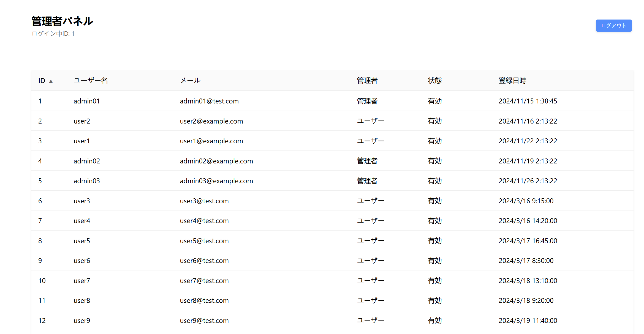Click the ログアウト button
Image resolution: width=644 pixels, height=334 pixels.
click(x=613, y=26)
